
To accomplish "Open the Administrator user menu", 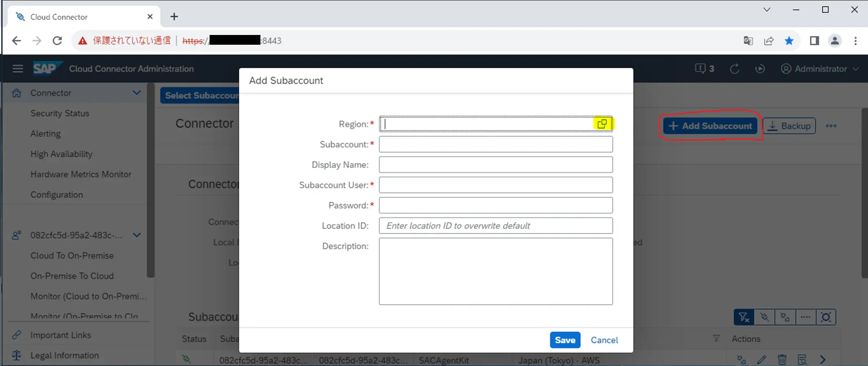I will (820, 69).
